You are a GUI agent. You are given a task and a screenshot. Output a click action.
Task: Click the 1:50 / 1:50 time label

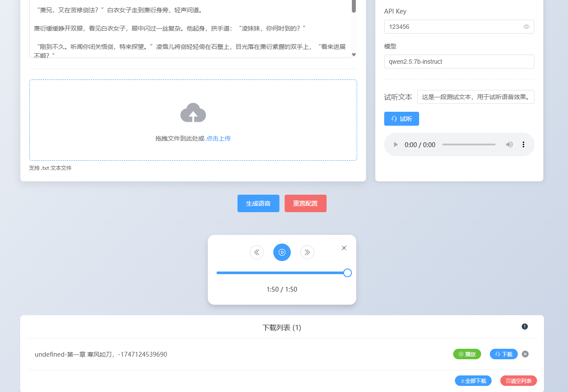coord(282,289)
